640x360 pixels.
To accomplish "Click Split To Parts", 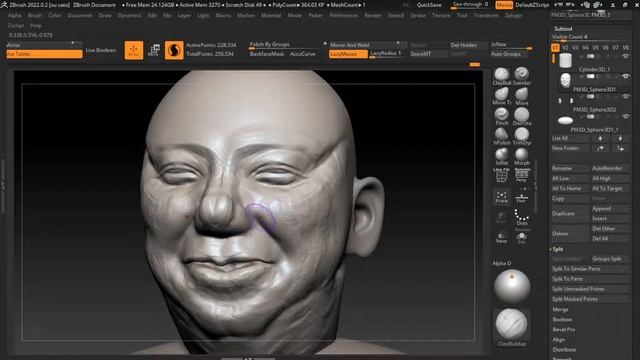I will pos(590,279).
